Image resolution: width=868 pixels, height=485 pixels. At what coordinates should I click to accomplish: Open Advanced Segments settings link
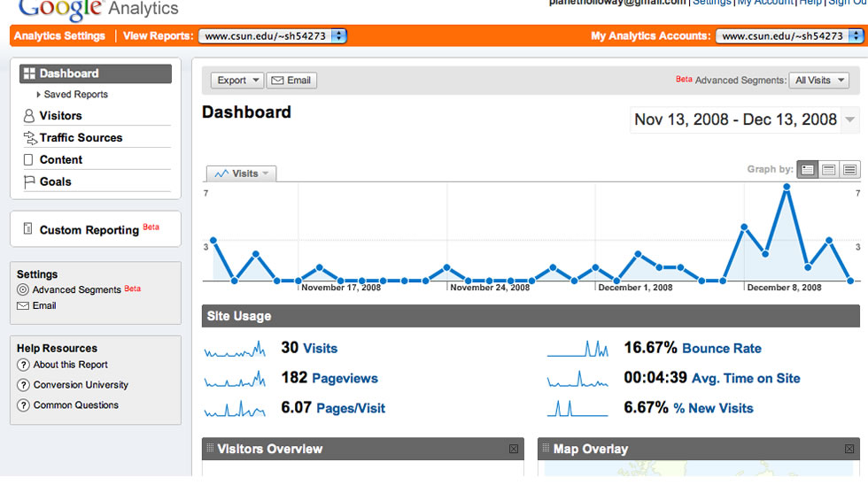pos(76,289)
